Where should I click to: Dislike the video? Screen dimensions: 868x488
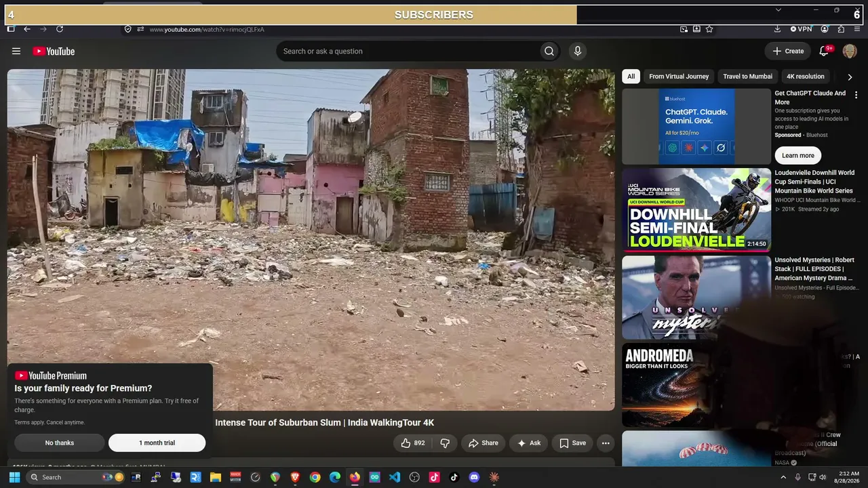pos(445,443)
